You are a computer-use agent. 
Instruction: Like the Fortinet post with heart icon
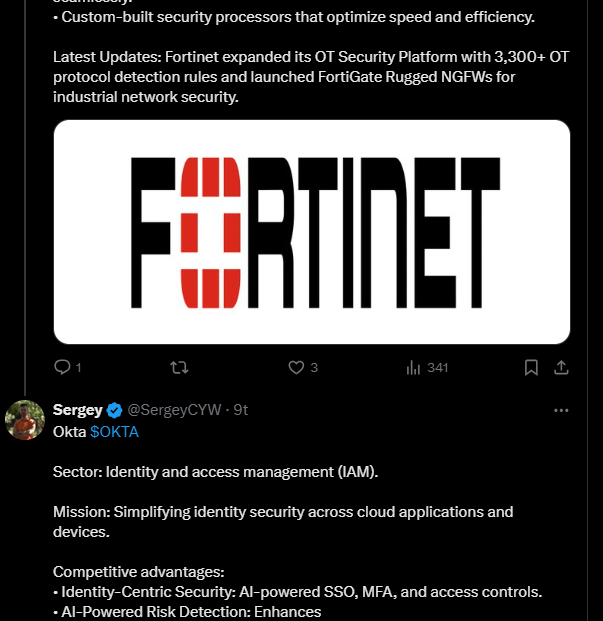[296, 368]
